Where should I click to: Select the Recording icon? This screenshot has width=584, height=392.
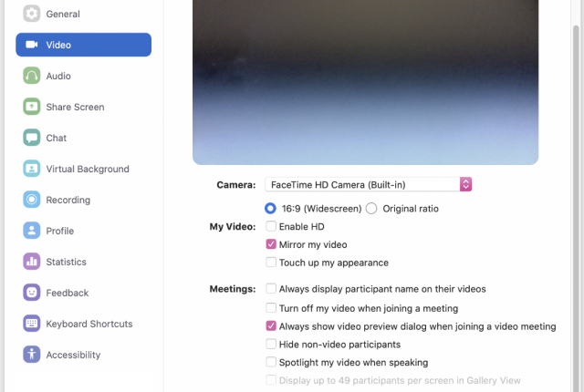[x=32, y=200]
